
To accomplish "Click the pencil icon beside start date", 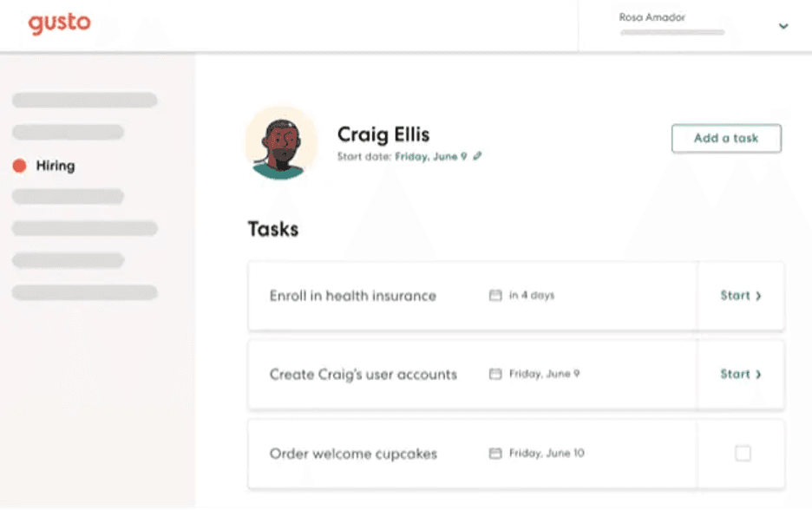I will point(477,156).
